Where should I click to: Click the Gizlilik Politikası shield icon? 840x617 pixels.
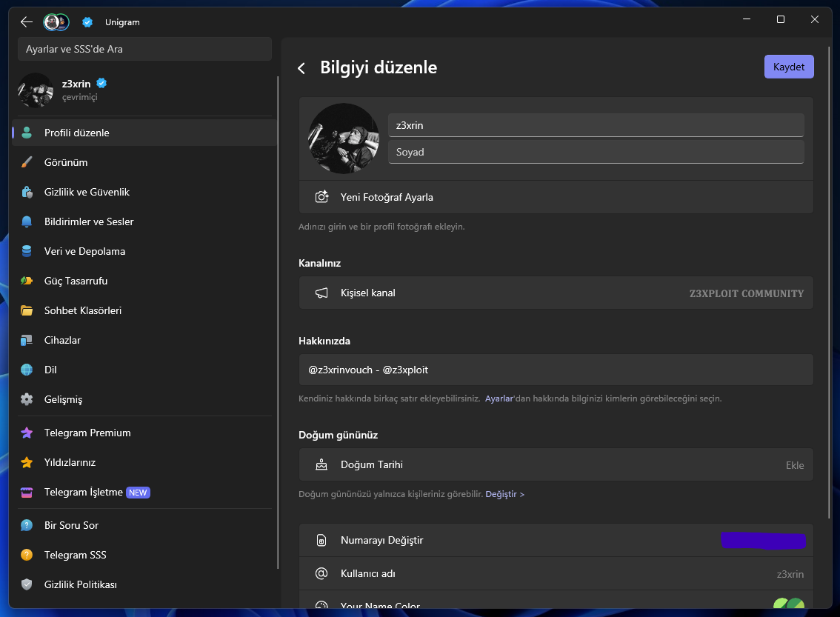click(26, 584)
